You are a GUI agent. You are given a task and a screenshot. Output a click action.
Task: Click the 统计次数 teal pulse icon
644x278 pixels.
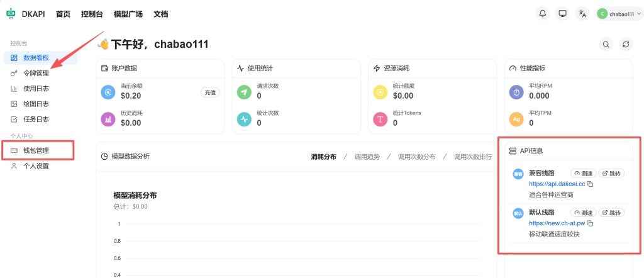tap(245, 120)
